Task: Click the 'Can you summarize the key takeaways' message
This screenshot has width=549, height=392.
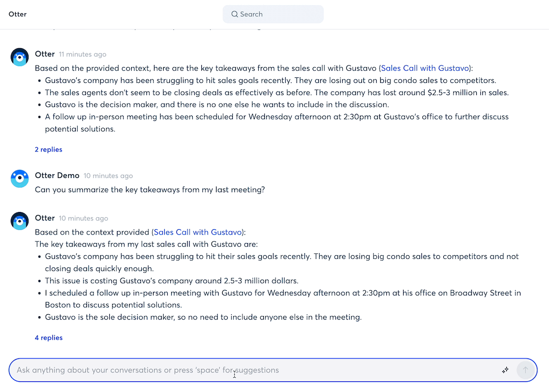Action: point(150,190)
